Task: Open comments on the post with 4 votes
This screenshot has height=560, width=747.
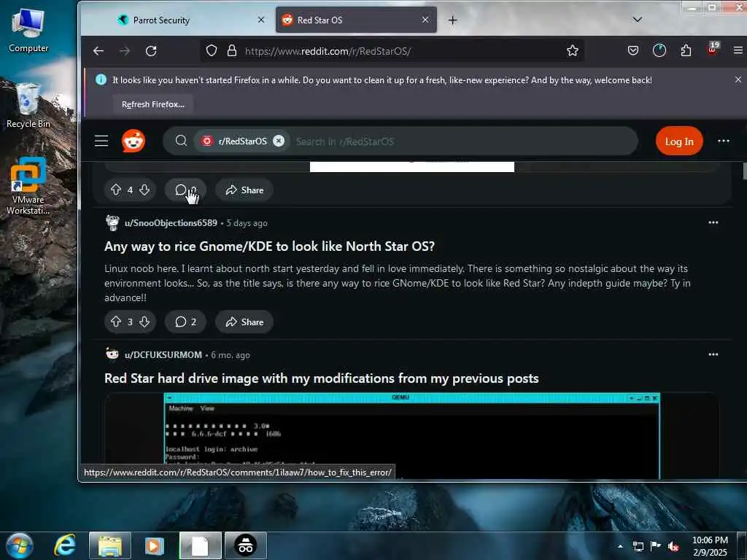Action: (x=185, y=190)
